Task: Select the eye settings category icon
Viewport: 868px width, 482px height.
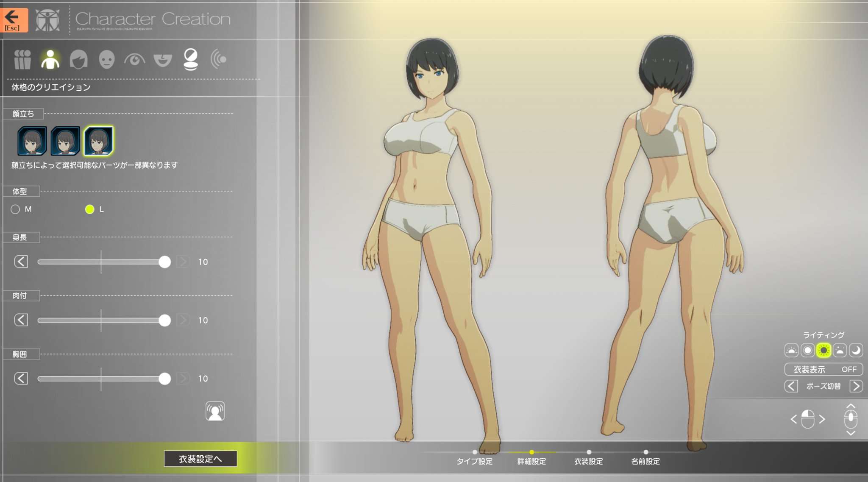Action: coord(134,59)
